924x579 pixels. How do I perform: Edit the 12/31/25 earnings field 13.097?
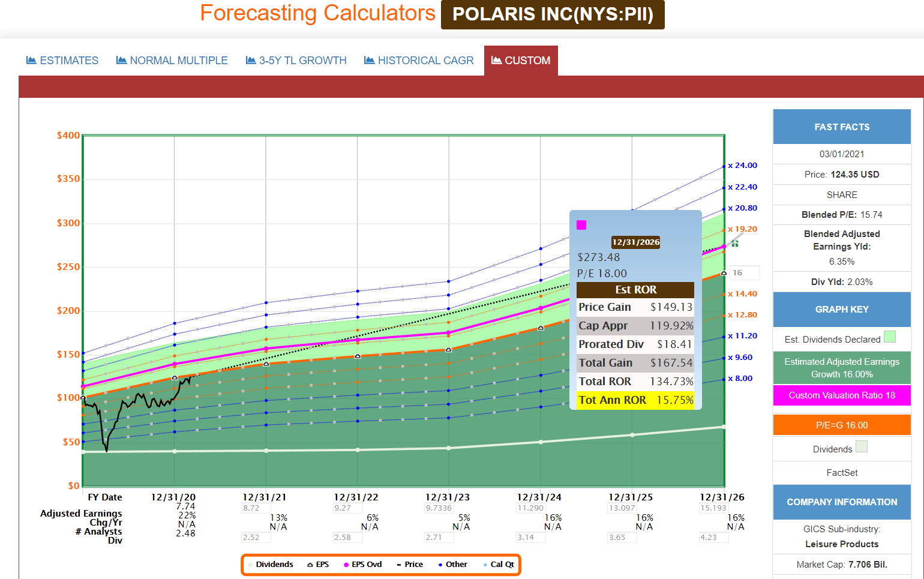click(x=622, y=508)
